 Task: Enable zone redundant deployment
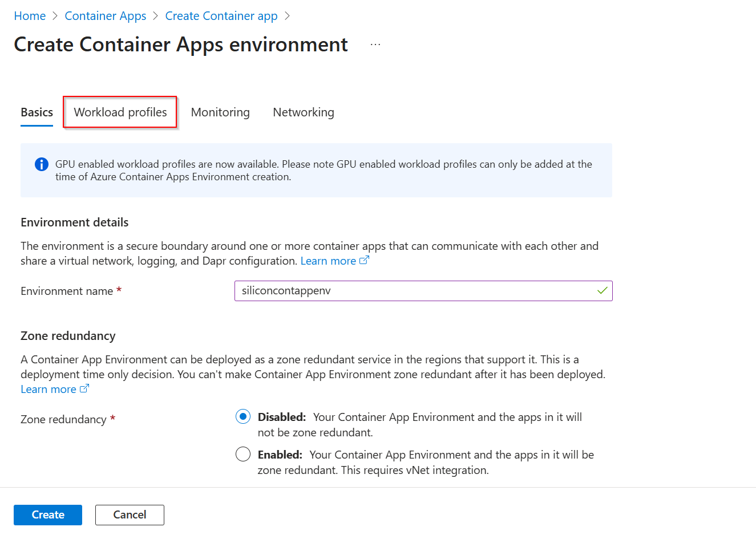click(x=242, y=454)
